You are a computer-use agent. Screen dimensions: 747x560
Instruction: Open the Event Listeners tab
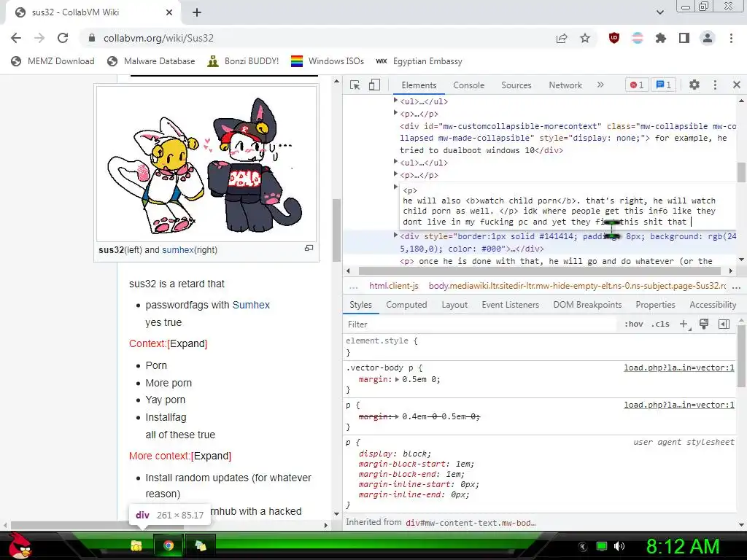(x=510, y=305)
